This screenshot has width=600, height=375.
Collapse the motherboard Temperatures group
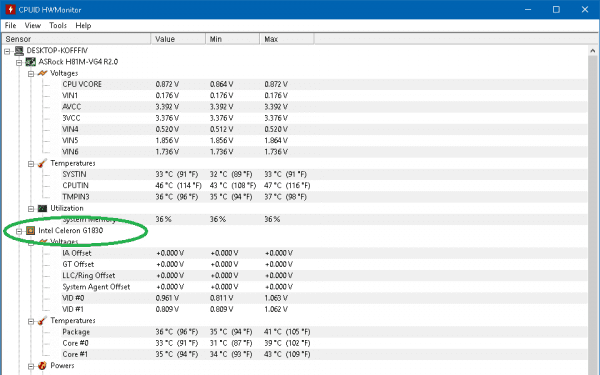point(31,164)
